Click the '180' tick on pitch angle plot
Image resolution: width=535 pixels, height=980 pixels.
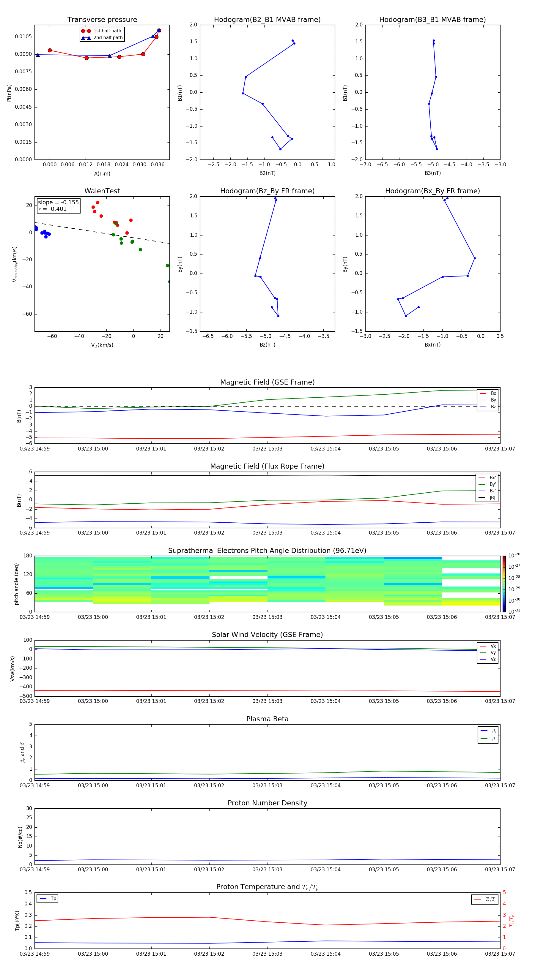pyautogui.click(x=28, y=556)
